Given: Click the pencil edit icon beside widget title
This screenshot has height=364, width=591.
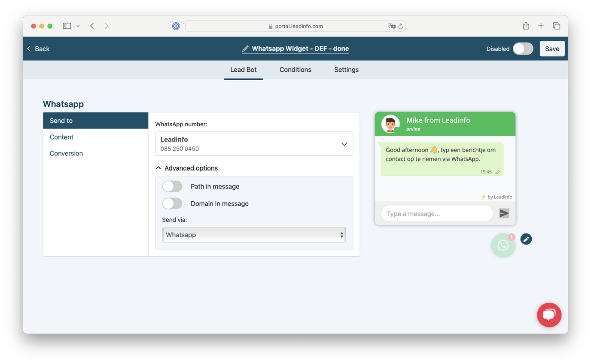Looking at the screenshot, I should pos(245,49).
